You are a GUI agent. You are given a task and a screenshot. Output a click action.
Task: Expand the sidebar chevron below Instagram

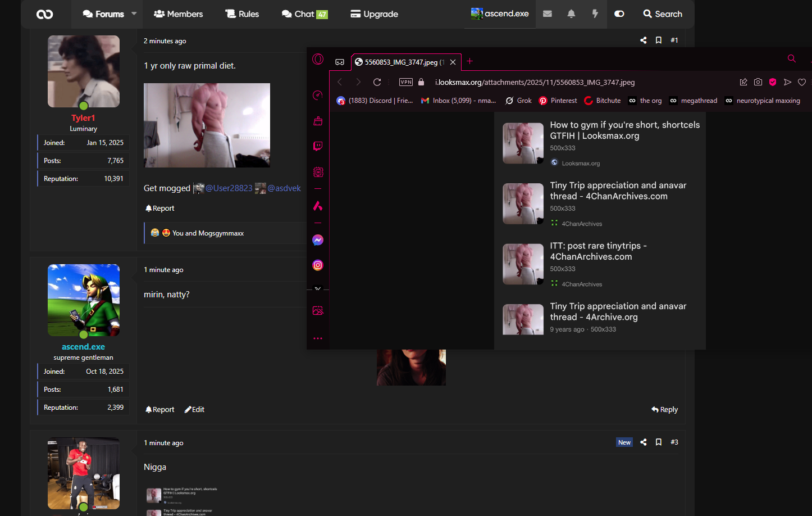[x=318, y=288]
